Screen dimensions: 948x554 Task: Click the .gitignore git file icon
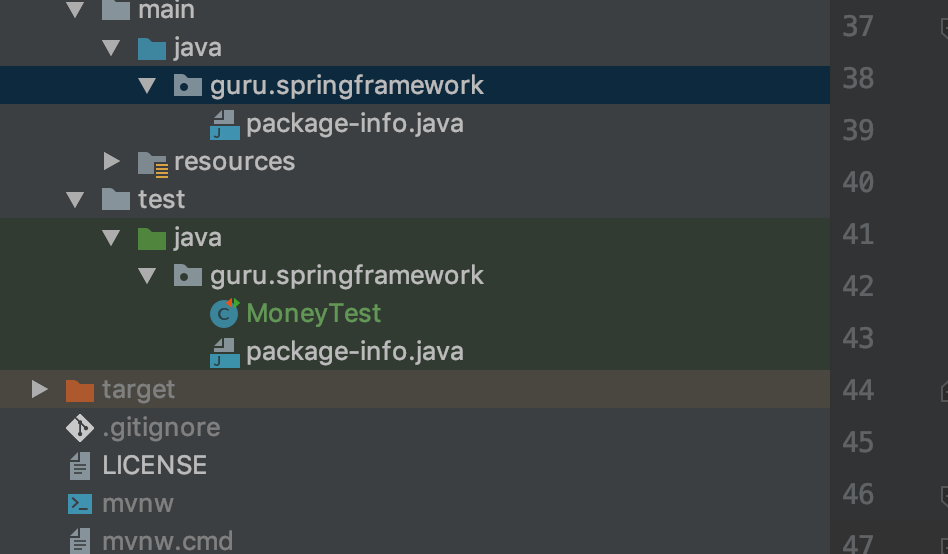click(x=79, y=428)
